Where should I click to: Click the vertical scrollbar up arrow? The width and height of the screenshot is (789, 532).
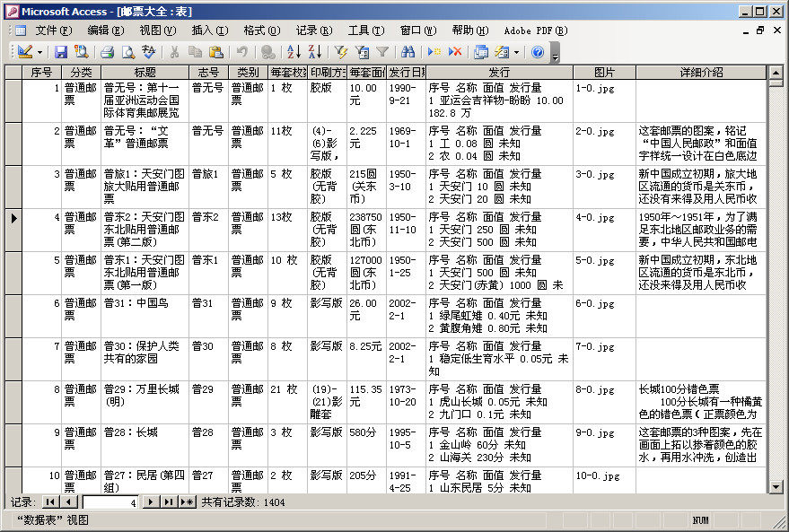(x=776, y=73)
